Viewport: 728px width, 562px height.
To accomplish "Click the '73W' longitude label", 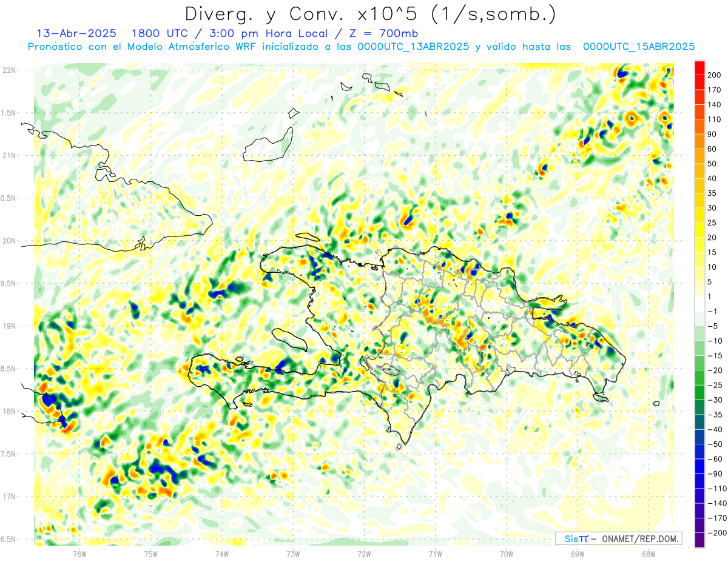I will pyautogui.click(x=293, y=554).
